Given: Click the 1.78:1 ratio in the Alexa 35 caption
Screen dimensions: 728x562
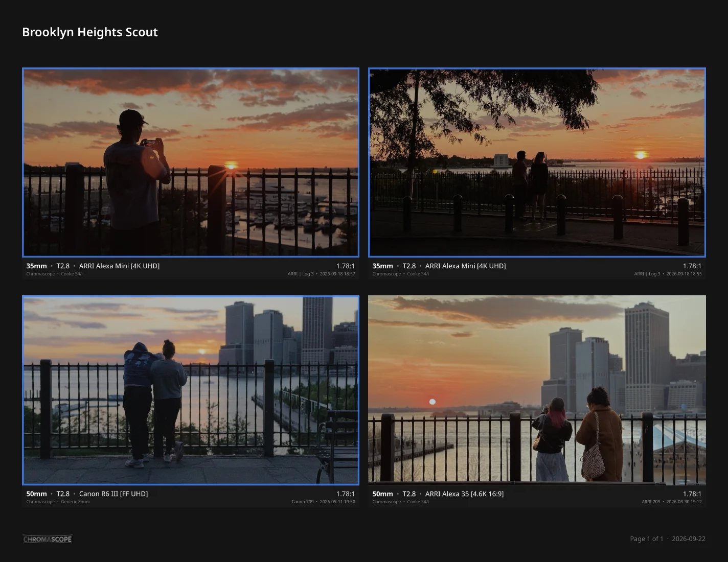Looking at the screenshot, I should click(x=692, y=494).
